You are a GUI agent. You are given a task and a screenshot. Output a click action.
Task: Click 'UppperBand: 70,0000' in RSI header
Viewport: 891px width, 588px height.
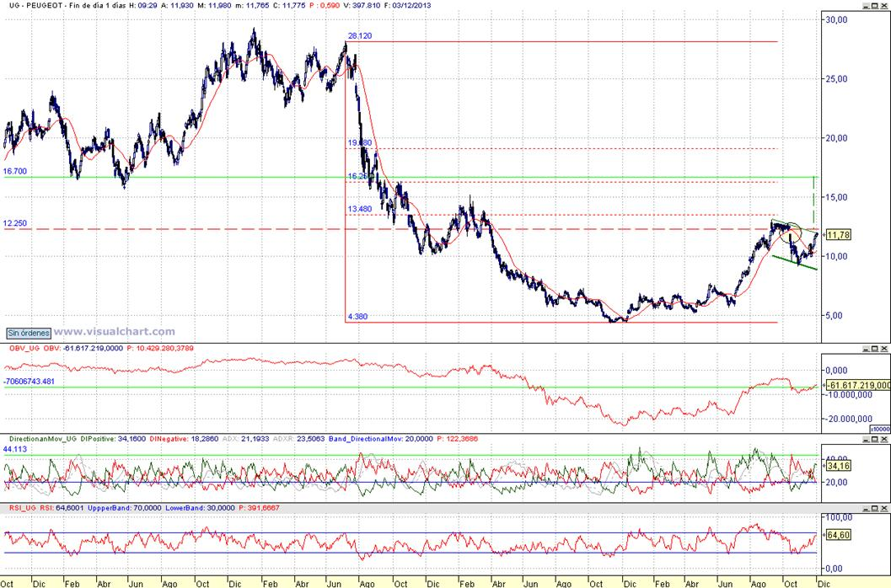(125, 508)
